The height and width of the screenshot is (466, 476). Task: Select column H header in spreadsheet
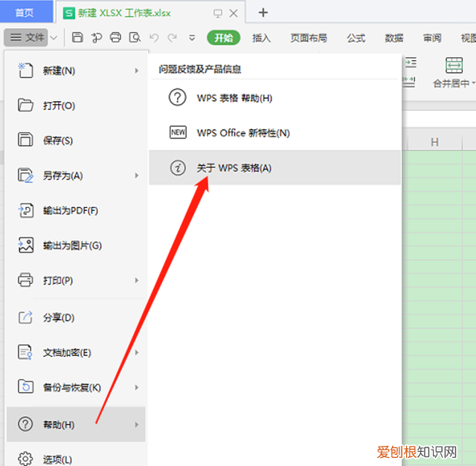click(434, 142)
